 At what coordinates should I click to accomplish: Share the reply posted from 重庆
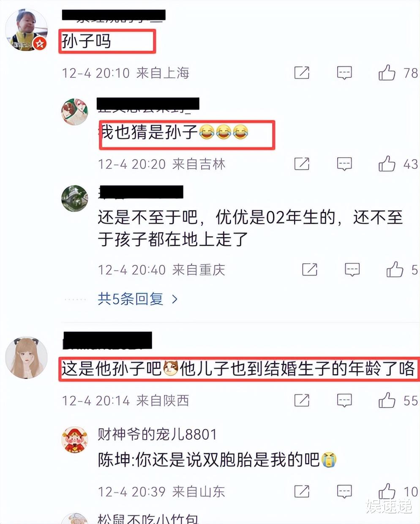[x=310, y=269]
